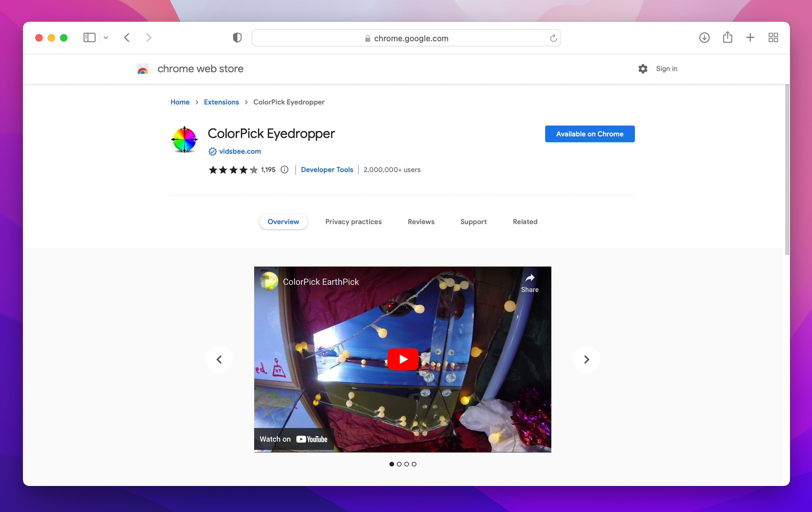Open the sidebar chevron dropdown
This screenshot has height=512, width=812.
point(106,38)
